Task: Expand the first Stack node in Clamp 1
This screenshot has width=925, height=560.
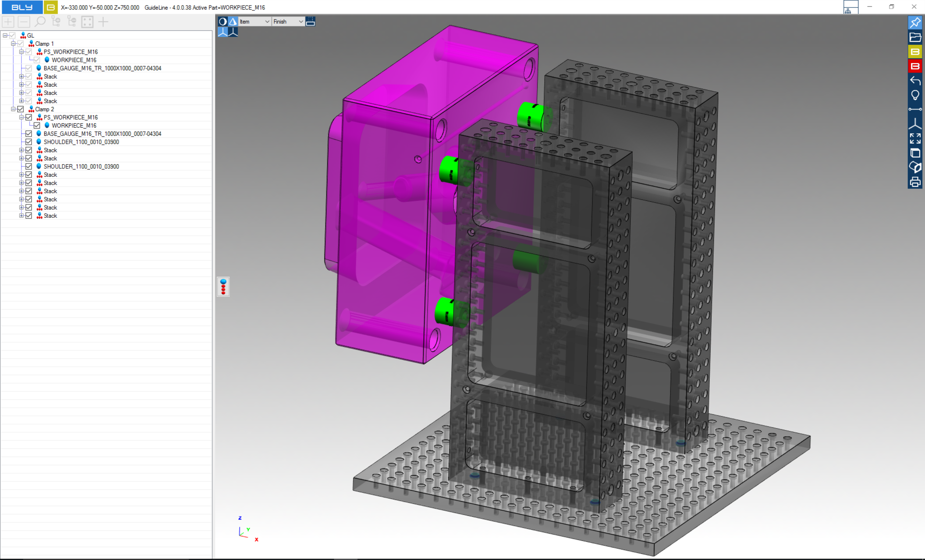Action: coord(22,76)
